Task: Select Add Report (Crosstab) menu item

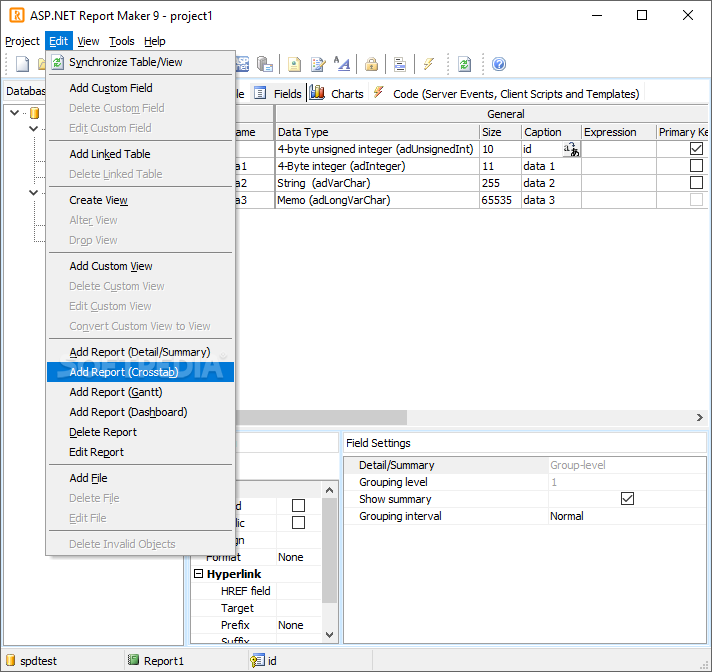Action: point(140,372)
